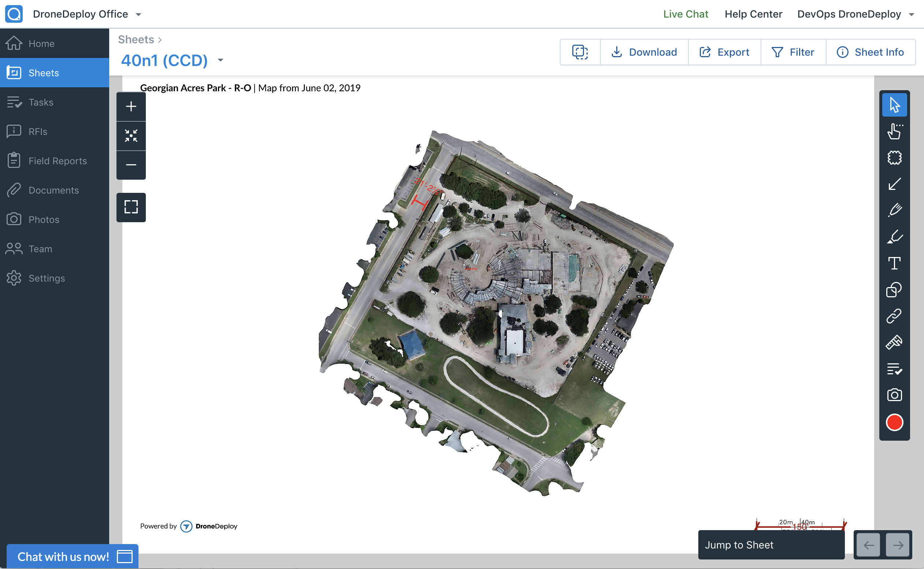Select the hyperlink tool in toolbar
The height and width of the screenshot is (569, 924).
click(x=894, y=316)
